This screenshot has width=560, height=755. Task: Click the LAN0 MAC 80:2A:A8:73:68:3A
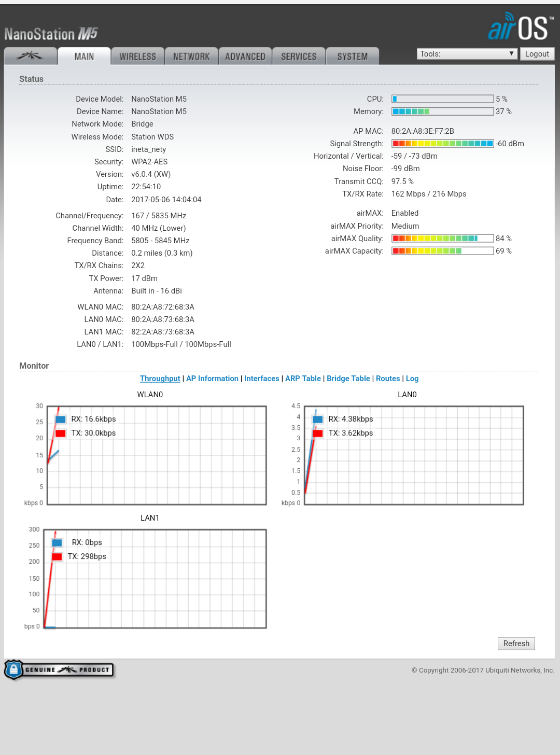pos(163,319)
